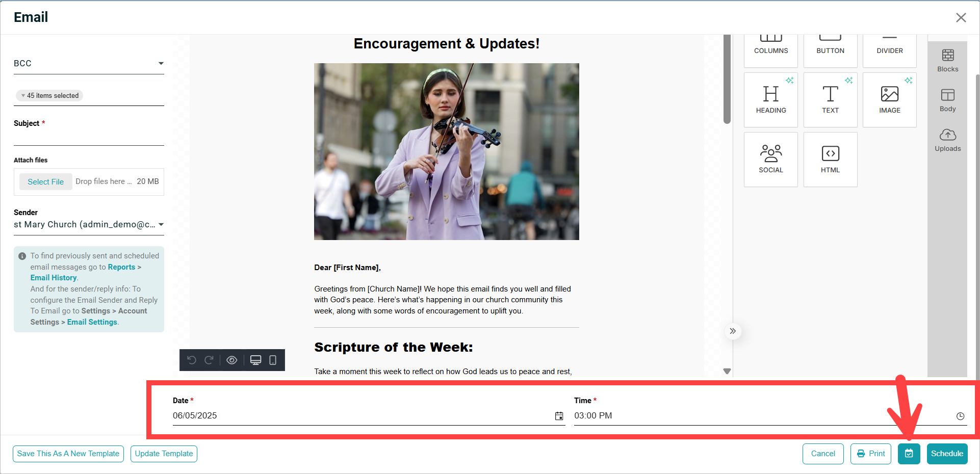Click the Dear [First Name] text
This screenshot has height=474, width=980.
347,268
